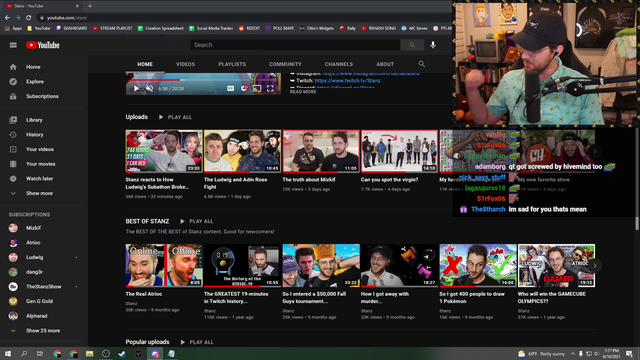
Task: Open Windows Start menu
Action: [8, 354]
